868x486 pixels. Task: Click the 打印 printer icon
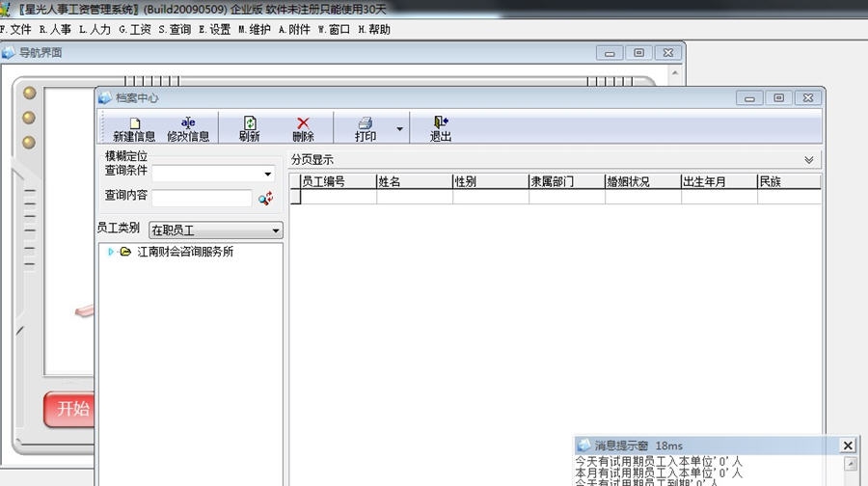coord(366,129)
